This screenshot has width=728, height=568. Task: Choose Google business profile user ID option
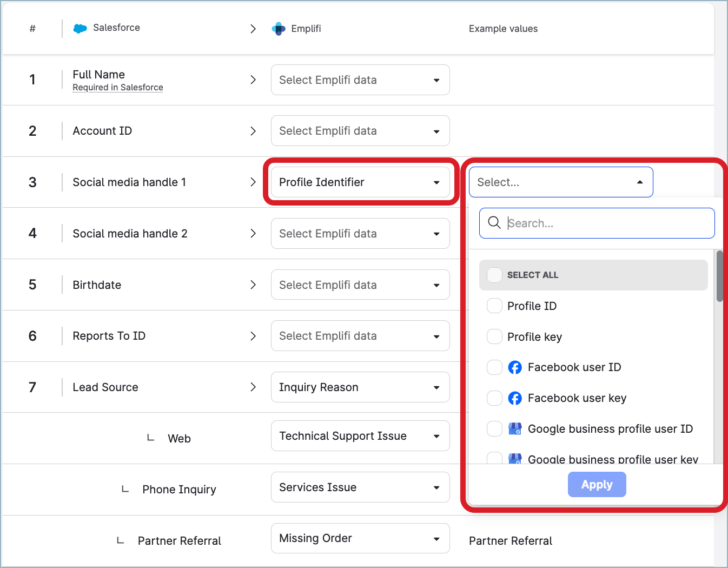(610, 429)
